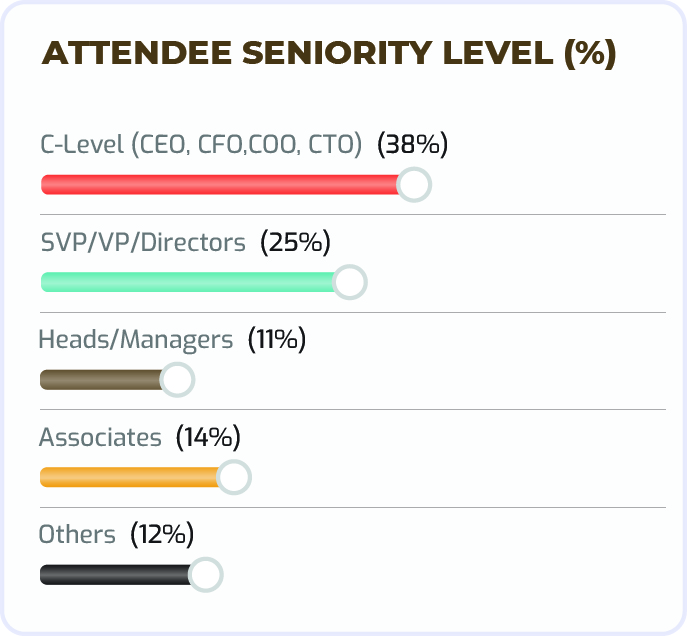Select the SVP/VP/Directors label
687x636 pixels.
click(x=142, y=242)
